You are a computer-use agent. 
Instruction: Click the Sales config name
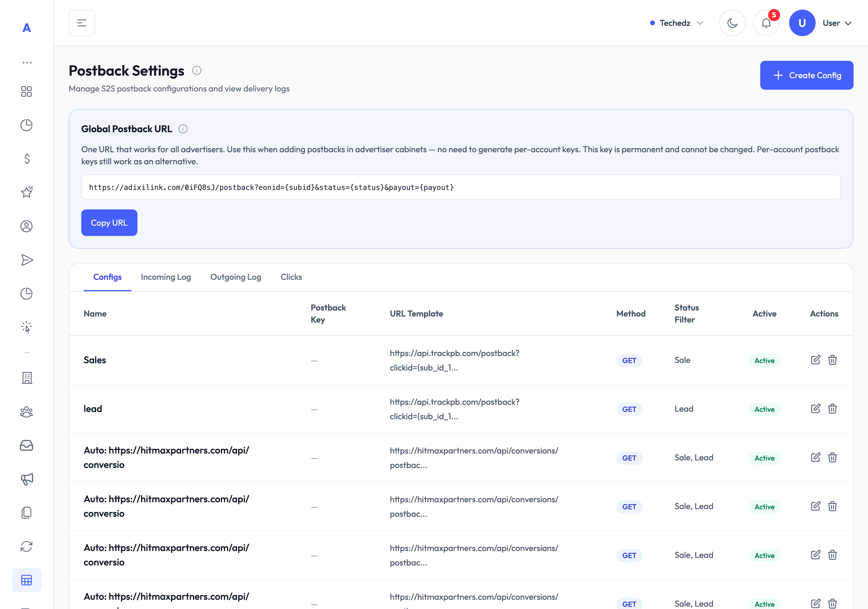(95, 360)
